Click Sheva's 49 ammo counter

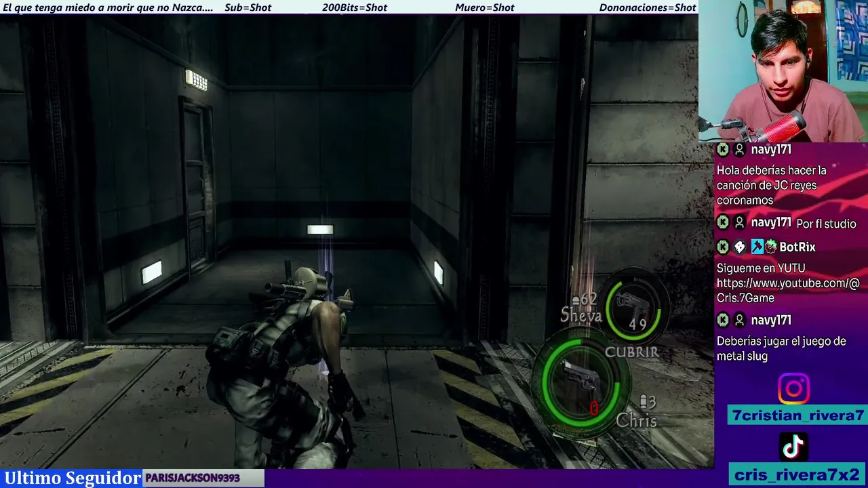pos(637,325)
